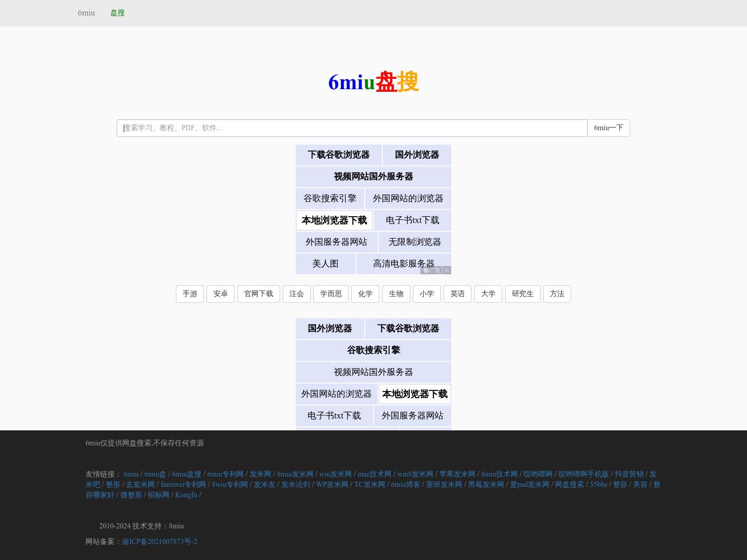Viewport: 747px width, 560px height.
Task: Click the 6miu盘搜 colorful logo
Action: [374, 82]
